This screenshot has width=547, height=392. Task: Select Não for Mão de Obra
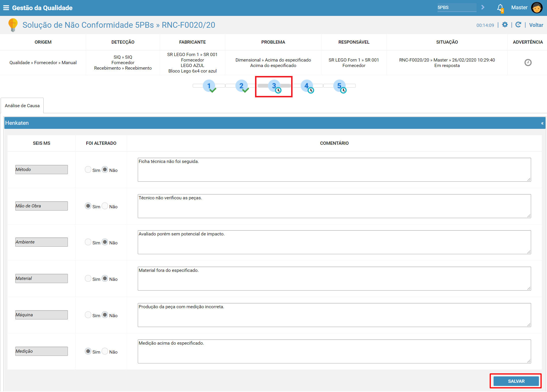[x=105, y=206]
